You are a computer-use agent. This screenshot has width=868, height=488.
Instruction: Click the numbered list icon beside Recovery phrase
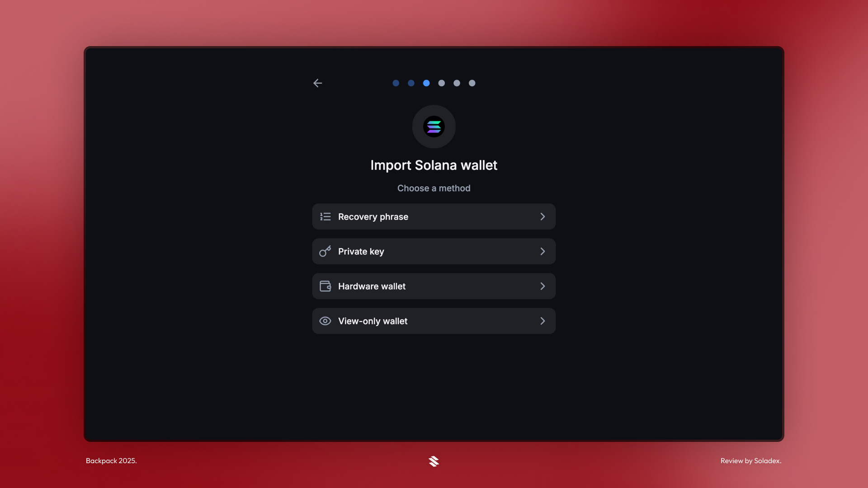[325, 216]
